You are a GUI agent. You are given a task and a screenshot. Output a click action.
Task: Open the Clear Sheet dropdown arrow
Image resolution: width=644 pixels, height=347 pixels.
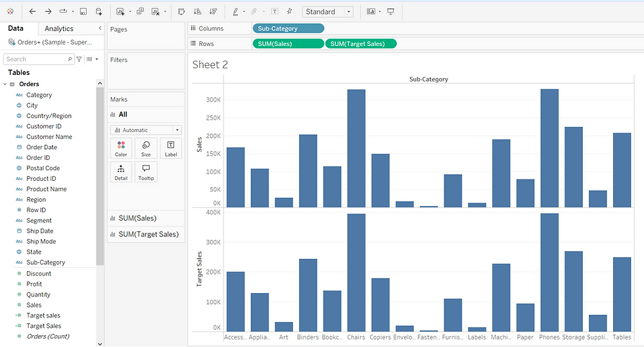tap(165, 11)
